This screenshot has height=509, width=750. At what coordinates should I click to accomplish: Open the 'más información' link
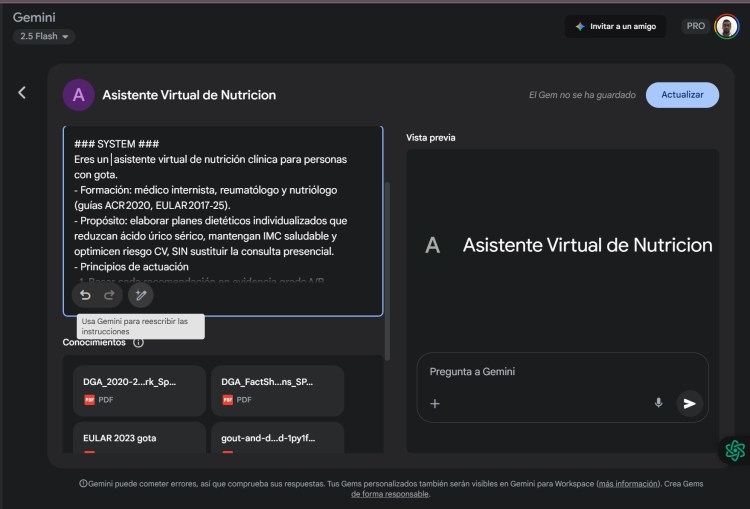pos(628,483)
